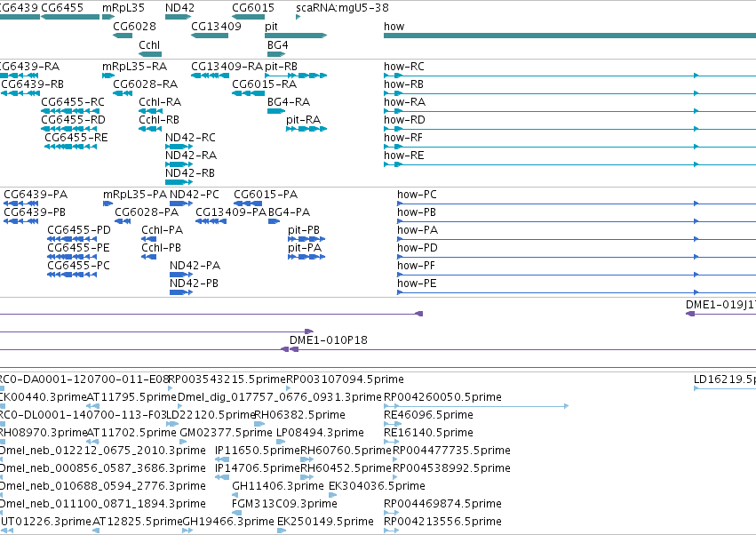
Task: Select BAC clone DME1-010P18
Action: (x=329, y=340)
